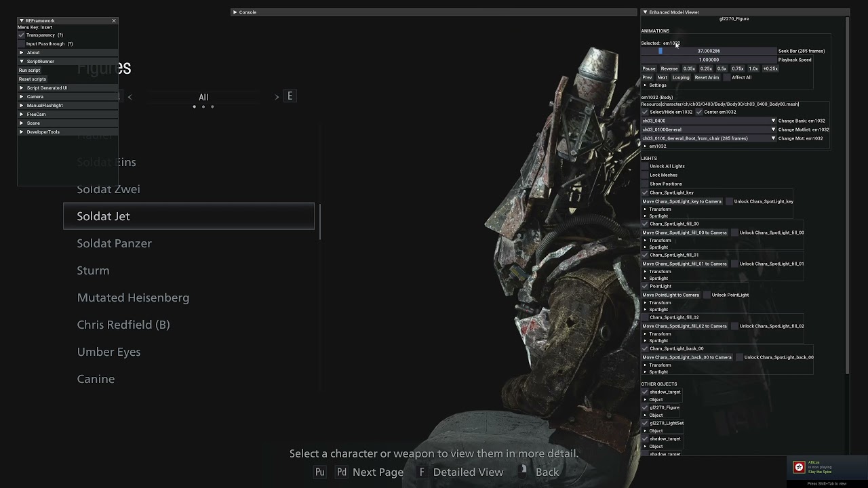The height and width of the screenshot is (488, 868).
Task: Select Soldat Jet in the figures list
Action: 189,216
